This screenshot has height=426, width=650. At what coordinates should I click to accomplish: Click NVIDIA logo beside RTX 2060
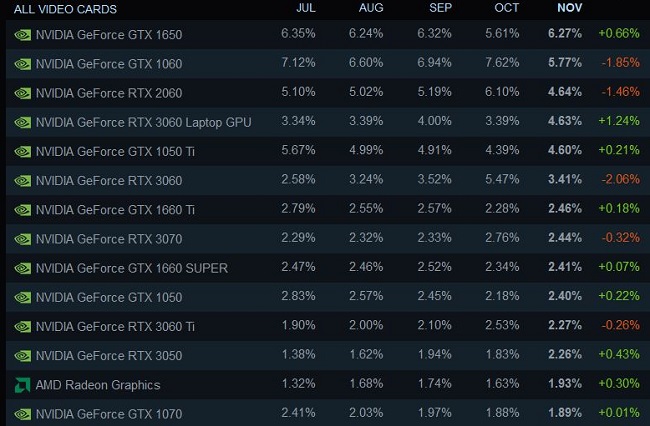coord(22,92)
